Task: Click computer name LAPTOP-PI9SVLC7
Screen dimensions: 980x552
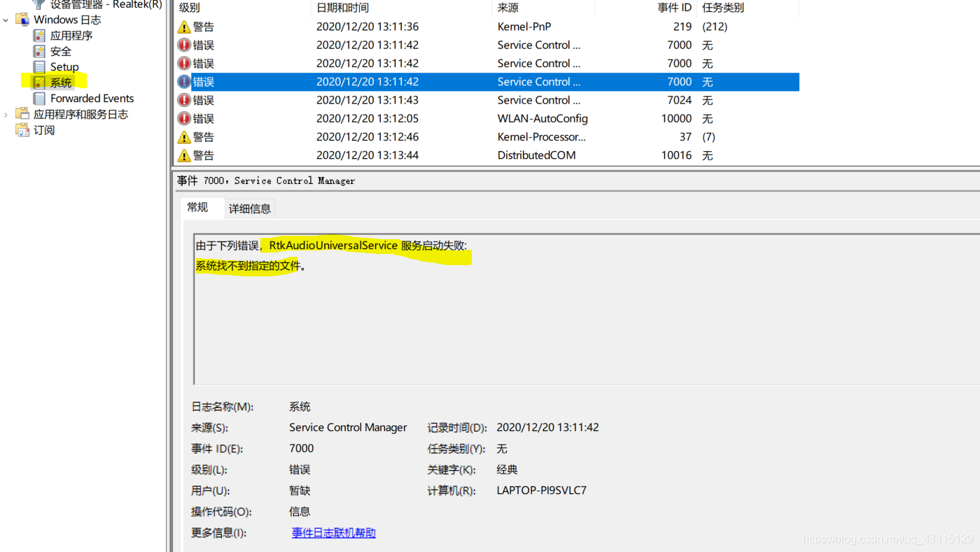Action: pos(542,490)
